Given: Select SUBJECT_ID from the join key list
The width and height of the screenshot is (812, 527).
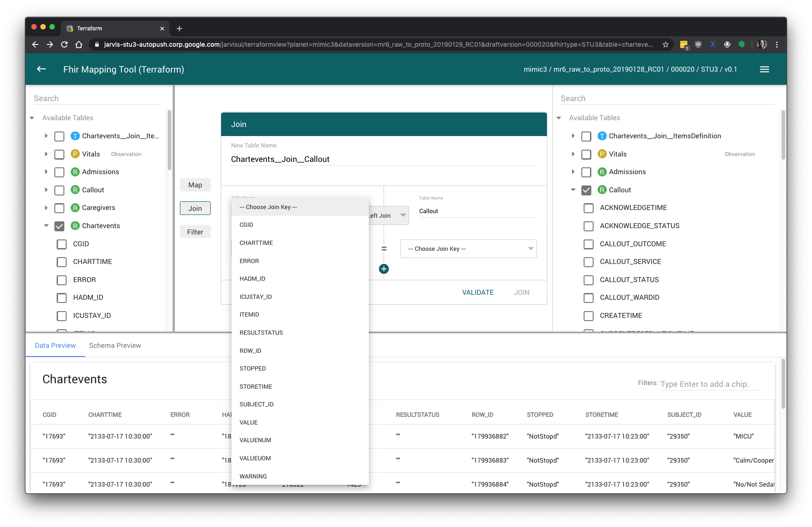Looking at the screenshot, I should (300, 405).
